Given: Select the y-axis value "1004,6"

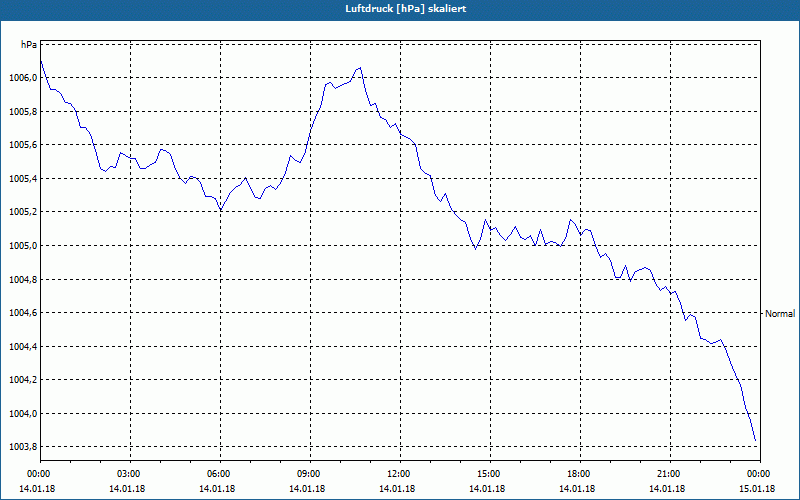Looking at the screenshot, I should click(23, 313).
